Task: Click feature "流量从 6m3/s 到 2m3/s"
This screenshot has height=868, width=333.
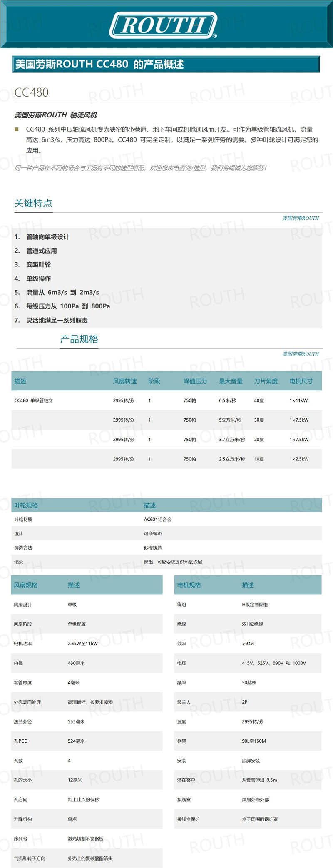Action: pyautogui.click(x=62, y=292)
